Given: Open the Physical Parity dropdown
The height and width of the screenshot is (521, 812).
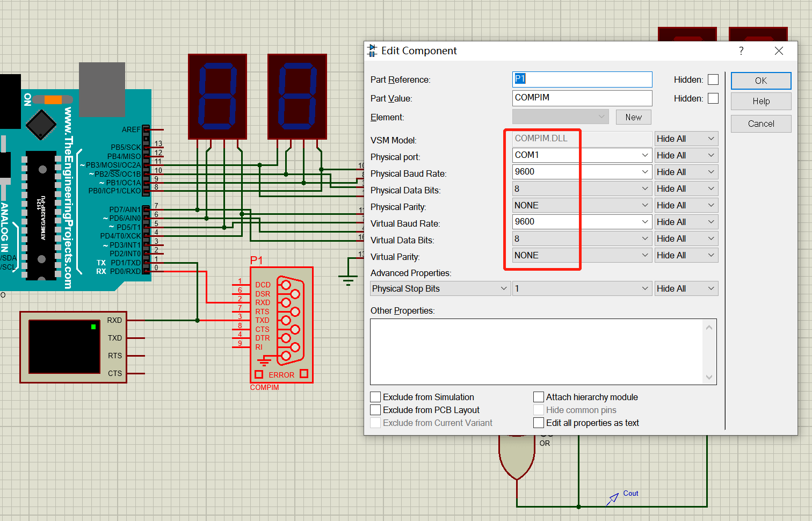Looking at the screenshot, I should (x=582, y=205).
